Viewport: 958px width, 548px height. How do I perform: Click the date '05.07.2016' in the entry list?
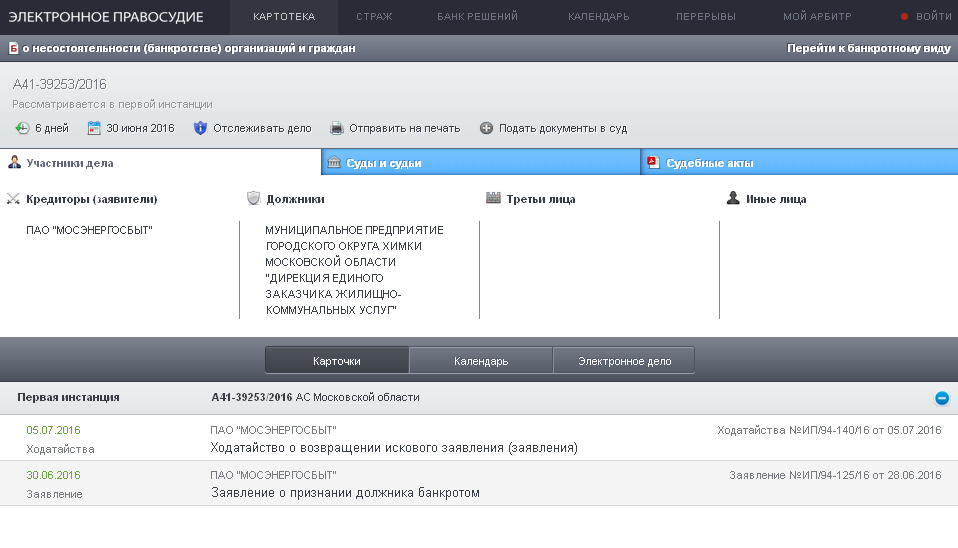coord(53,430)
